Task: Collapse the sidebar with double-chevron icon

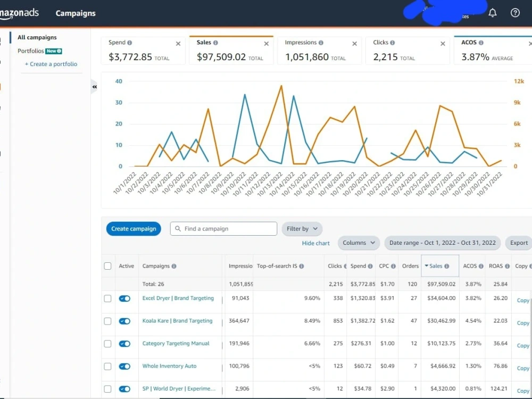Action: point(95,87)
